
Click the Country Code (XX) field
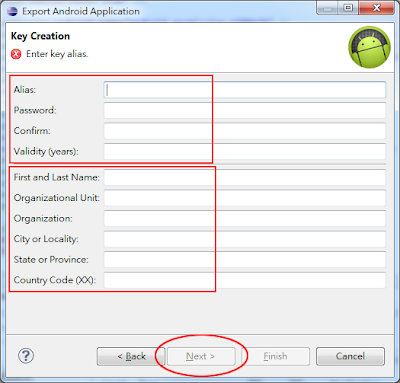pos(245,280)
